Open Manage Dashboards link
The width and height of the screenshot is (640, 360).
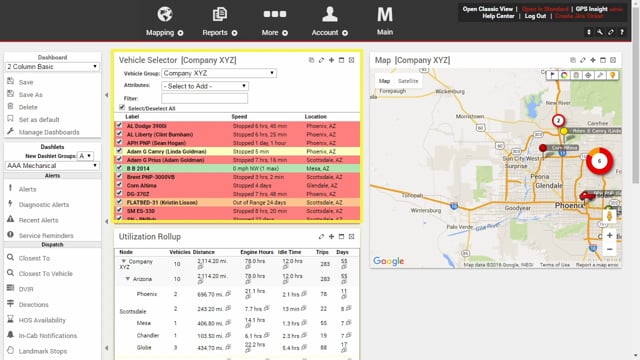[x=49, y=132]
